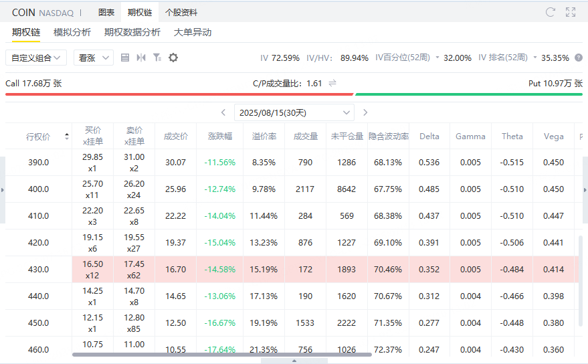Select the 440.0 strike row
This screenshot has width=588, height=364.
coord(294,296)
